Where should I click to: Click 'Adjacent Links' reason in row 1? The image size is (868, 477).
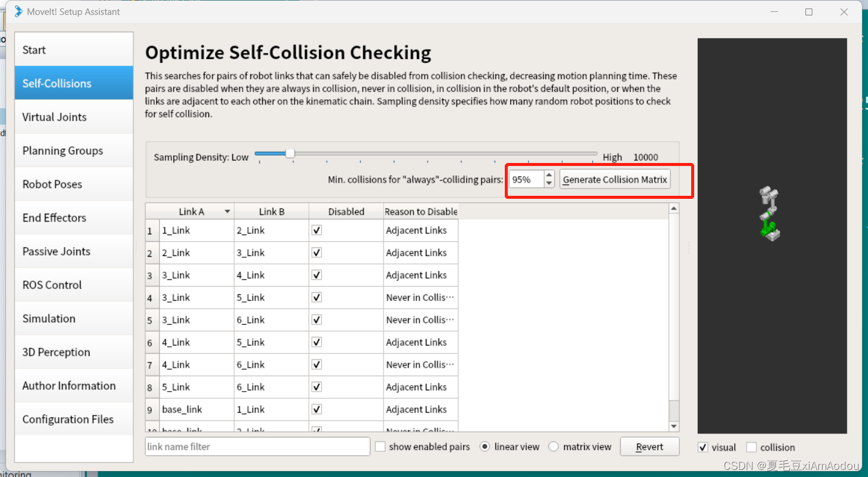(x=421, y=230)
